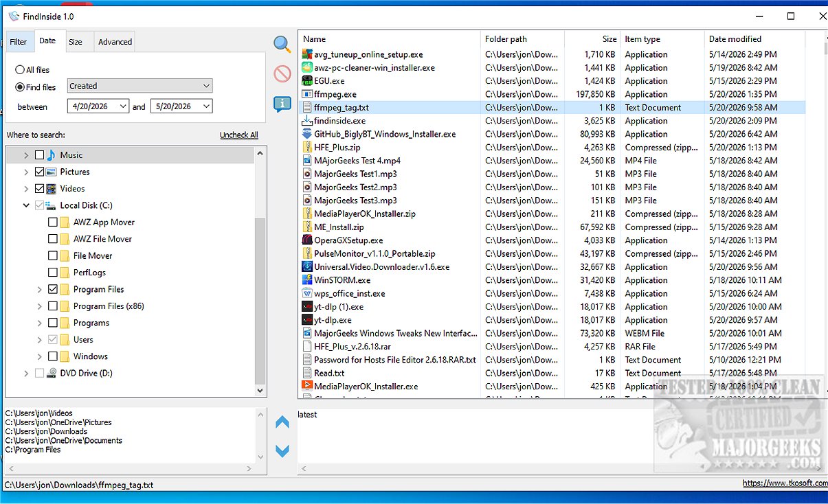Screen dimensions: 828x504
Task: Sort results by Name column header
Action: tap(390, 39)
